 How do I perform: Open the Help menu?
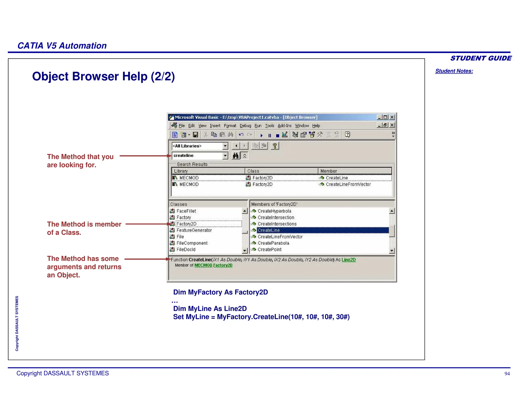316,126
